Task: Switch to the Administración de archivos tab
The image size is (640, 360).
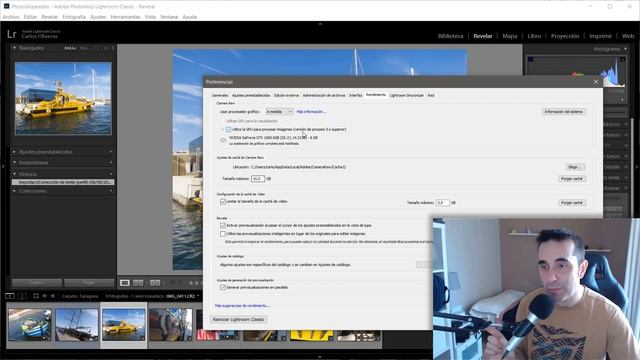Action: (x=324, y=95)
